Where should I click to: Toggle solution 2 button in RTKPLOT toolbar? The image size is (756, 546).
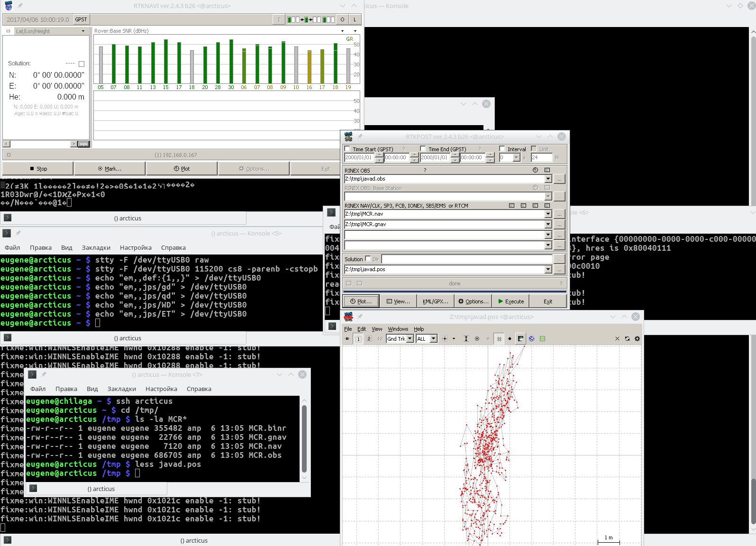(x=369, y=339)
